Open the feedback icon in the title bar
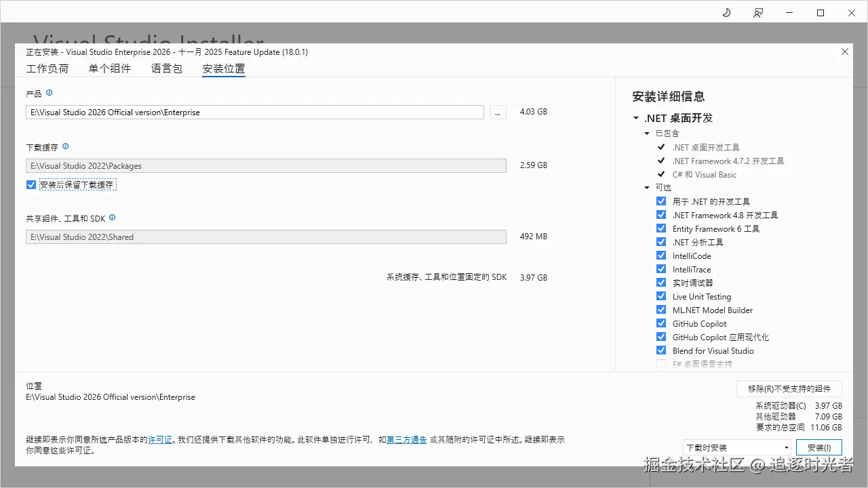Image resolution: width=868 pixels, height=488 pixels. tap(757, 13)
